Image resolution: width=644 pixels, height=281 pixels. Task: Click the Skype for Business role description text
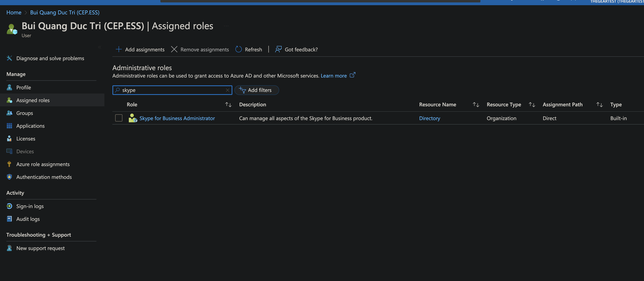306,118
